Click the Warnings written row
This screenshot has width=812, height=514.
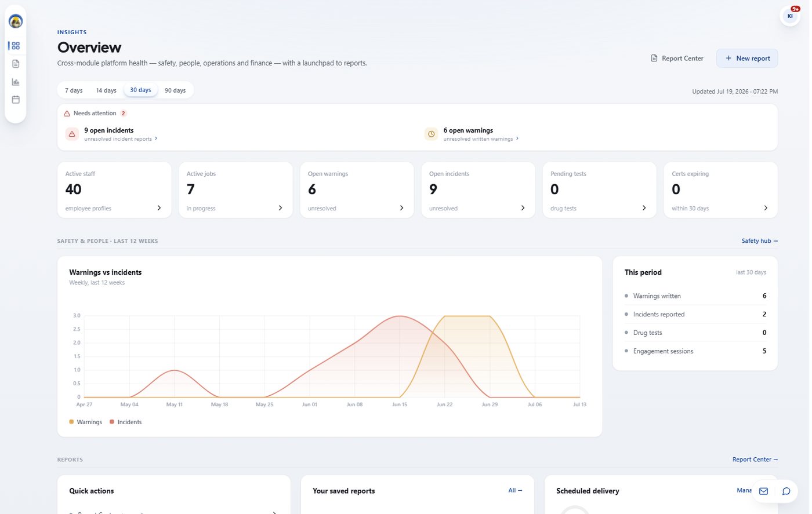pyautogui.click(x=695, y=296)
